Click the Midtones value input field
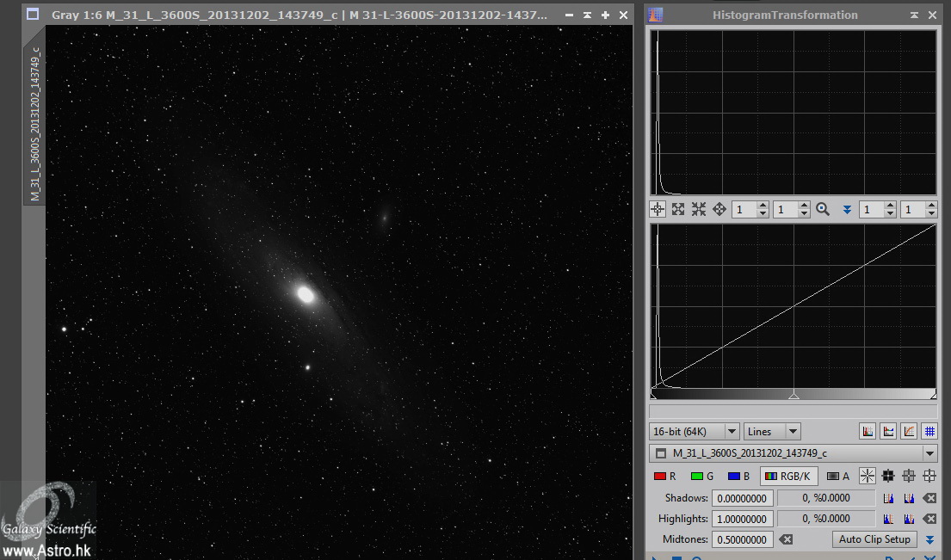 pos(742,539)
